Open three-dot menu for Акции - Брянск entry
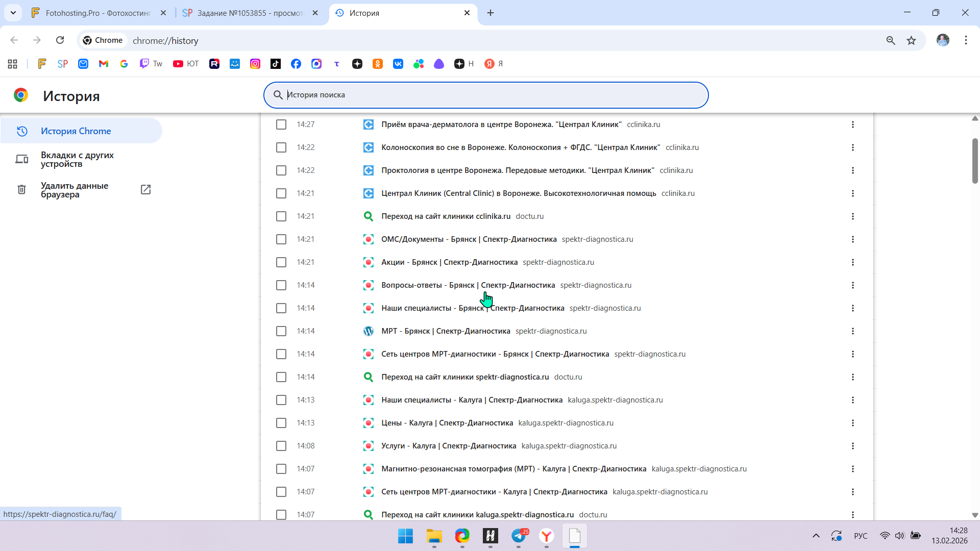Image resolution: width=980 pixels, height=551 pixels. [852, 262]
